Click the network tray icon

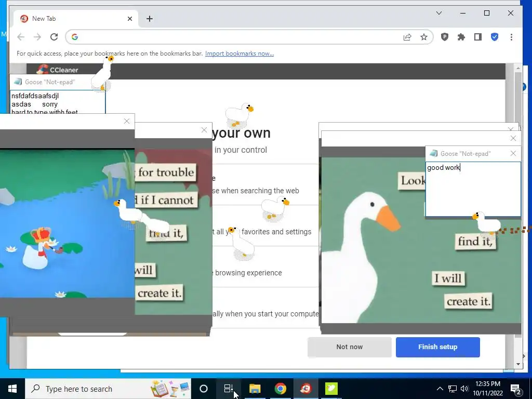click(x=453, y=389)
